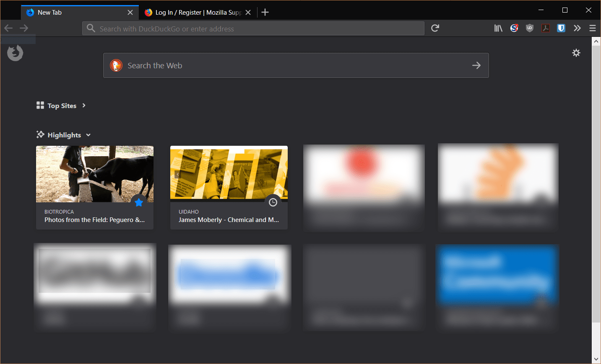Open the new tab page settings gear
601x364 pixels.
click(576, 53)
